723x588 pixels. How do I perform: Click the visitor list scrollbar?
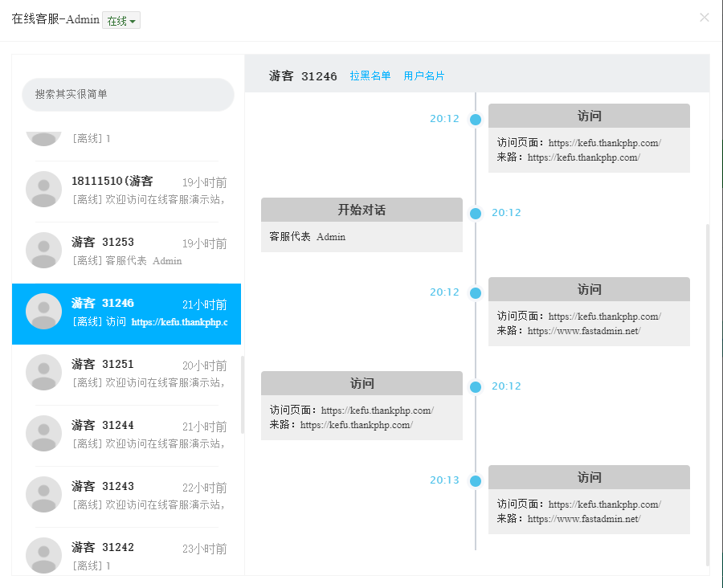point(243,394)
